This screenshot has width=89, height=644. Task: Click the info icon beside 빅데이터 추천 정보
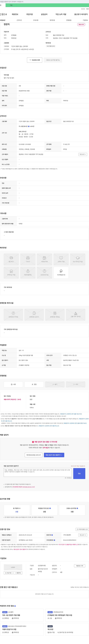15,606
